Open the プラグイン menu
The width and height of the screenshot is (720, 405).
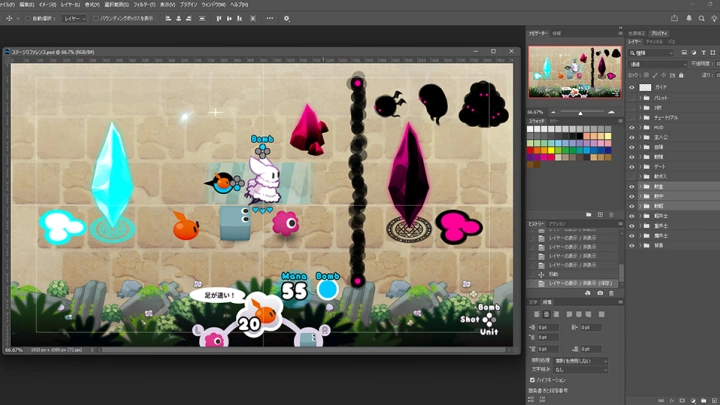tap(188, 5)
